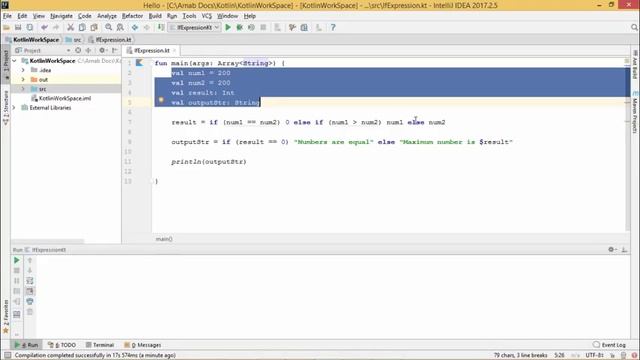Viewport: 640px width, 360px height.
Task: Click the Replace toolbar icon
Action: click(120, 27)
